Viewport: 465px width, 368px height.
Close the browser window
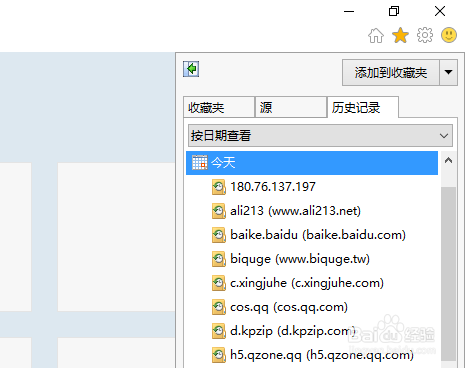click(x=440, y=11)
